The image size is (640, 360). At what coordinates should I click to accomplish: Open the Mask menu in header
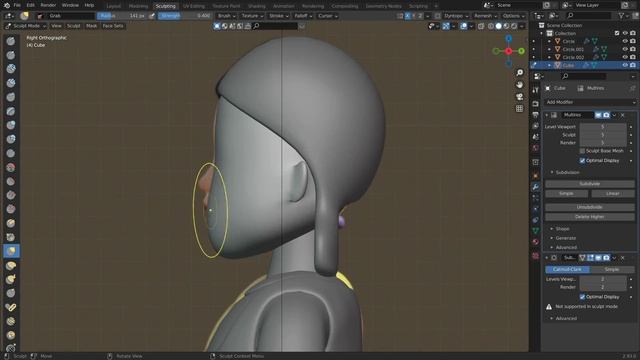91,26
